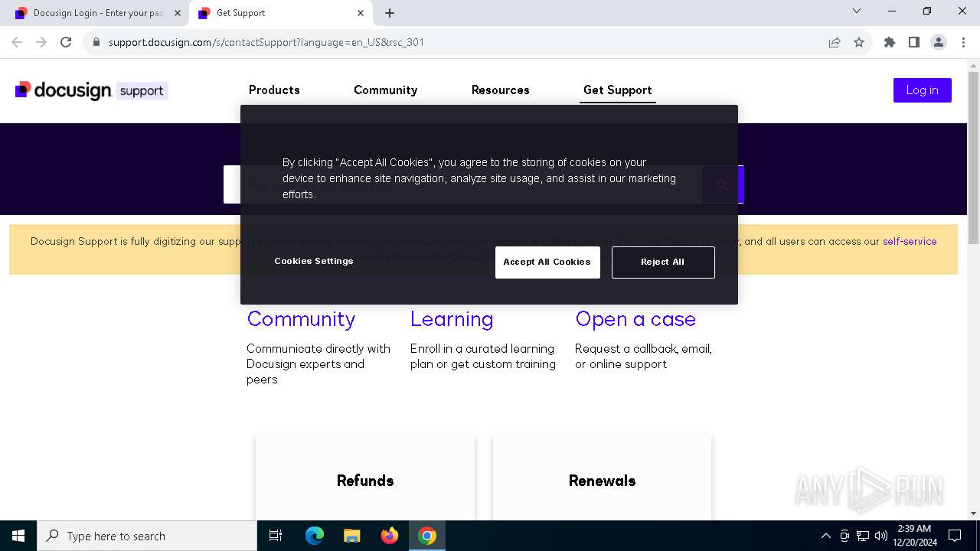Open the Products menu
Image resolution: width=980 pixels, height=551 pixels.
(274, 90)
